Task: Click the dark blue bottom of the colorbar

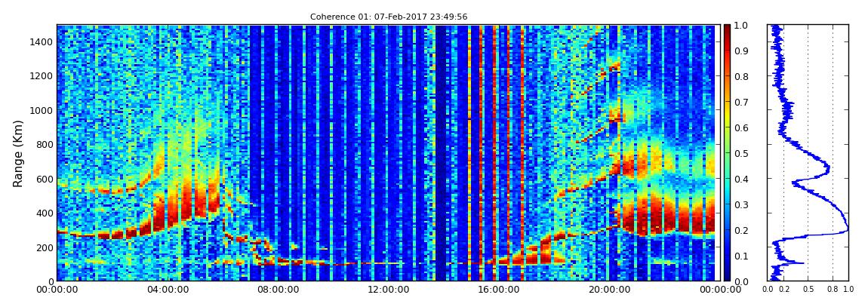Action: tap(728, 275)
